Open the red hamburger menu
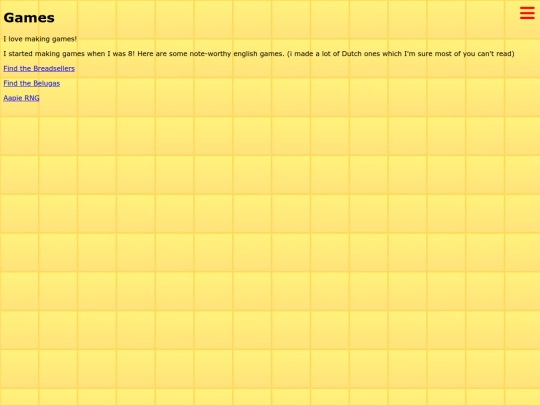 click(527, 13)
